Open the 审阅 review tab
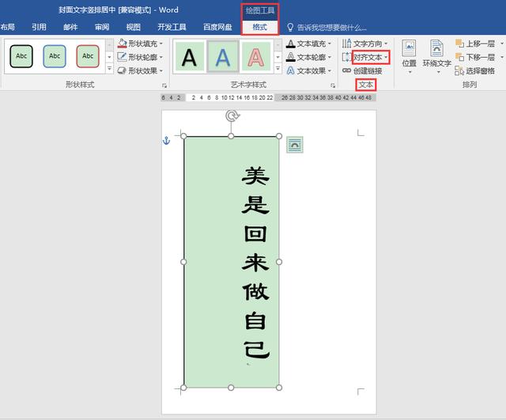Image resolution: width=506 pixels, height=420 pixels. (x=102, y=27)
